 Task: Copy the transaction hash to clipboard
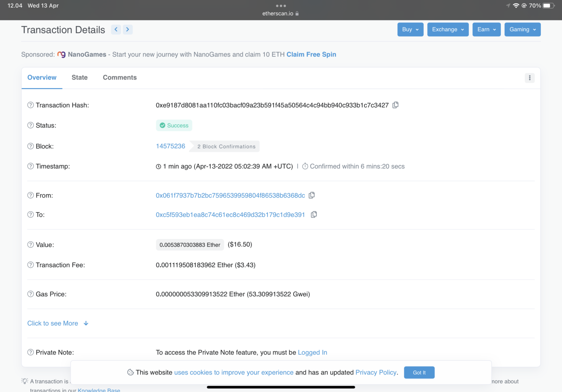(x=395, y=105)
